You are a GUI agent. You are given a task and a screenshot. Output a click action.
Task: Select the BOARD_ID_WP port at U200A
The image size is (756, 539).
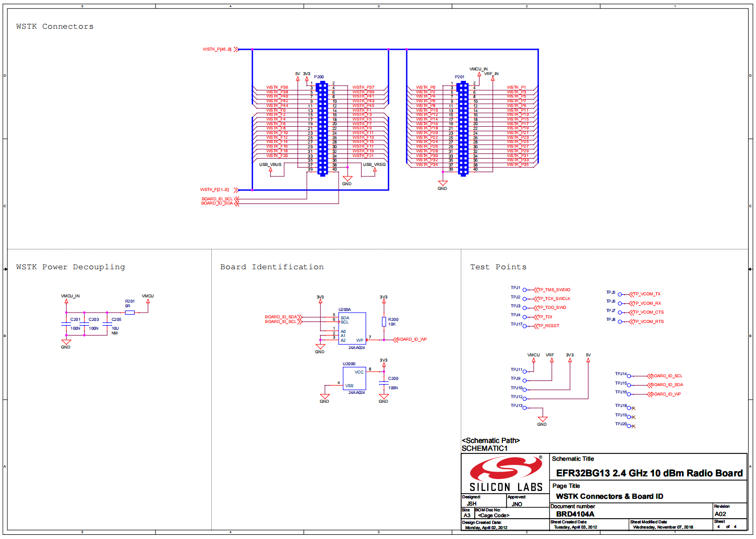(x=412, y=340)
